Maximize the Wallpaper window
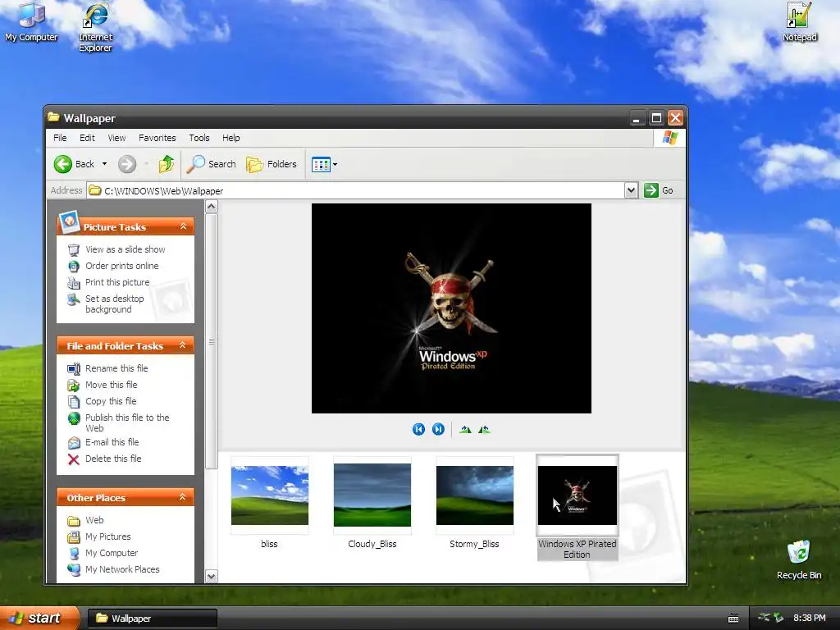This screenshot has height=630, width=840. [656, 118]
